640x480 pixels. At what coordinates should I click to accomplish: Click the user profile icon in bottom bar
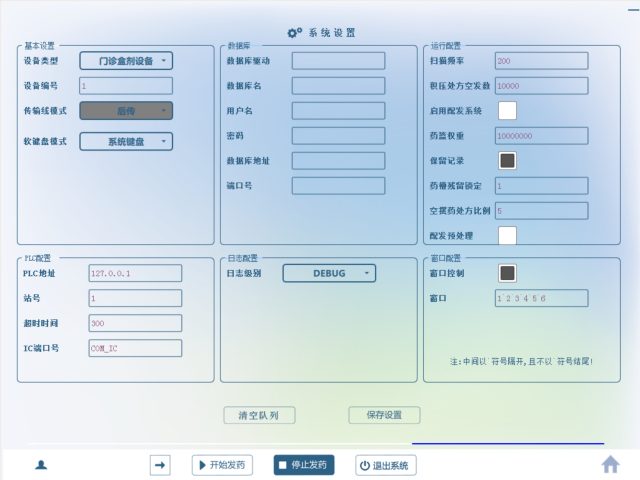coord(41,465)
